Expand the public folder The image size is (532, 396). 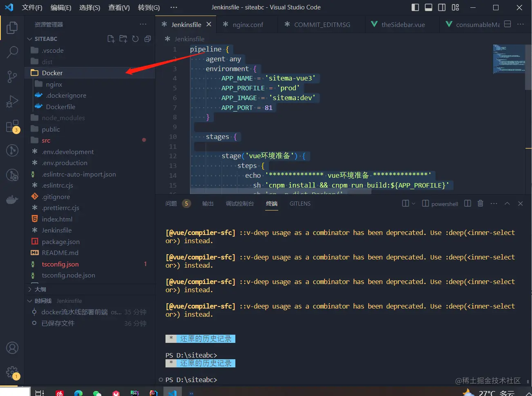pos(90,129)
